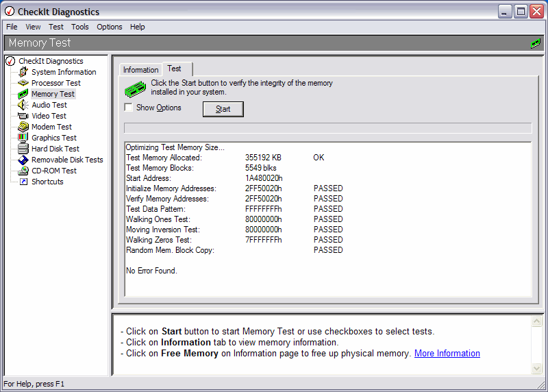Click the Removable Disk Tests floppy icon
This screenshot has height=392, width=548.
click(23, 160)
